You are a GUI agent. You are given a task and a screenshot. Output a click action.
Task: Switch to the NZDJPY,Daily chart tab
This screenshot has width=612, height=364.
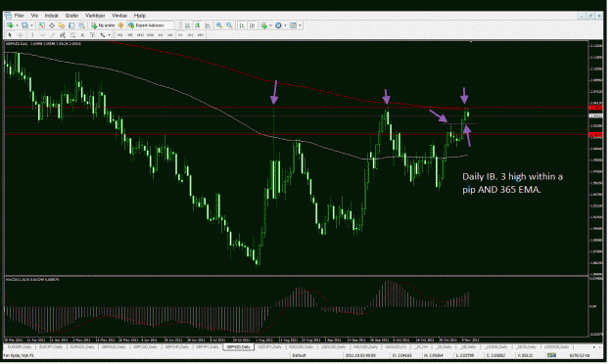coord(269,346)
